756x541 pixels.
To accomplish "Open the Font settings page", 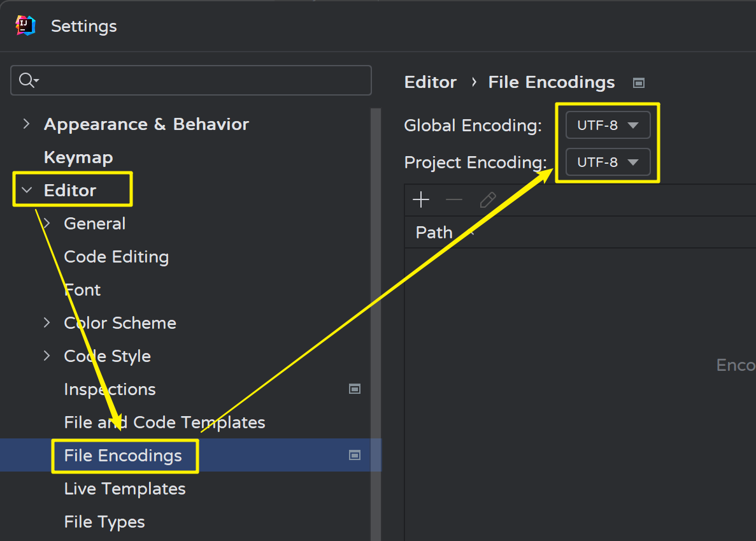I will pos(83,290).
